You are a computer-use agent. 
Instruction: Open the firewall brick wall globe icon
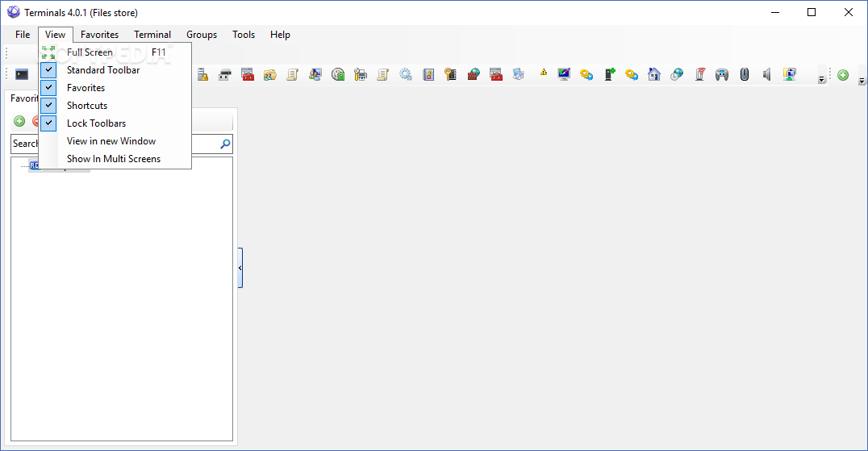coord(474,74)
